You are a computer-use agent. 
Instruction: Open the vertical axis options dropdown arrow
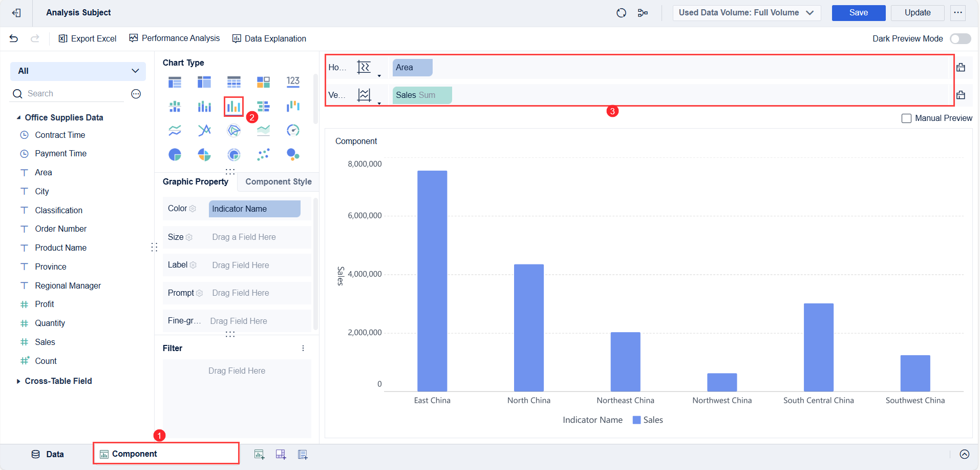(x=379, y=104)
